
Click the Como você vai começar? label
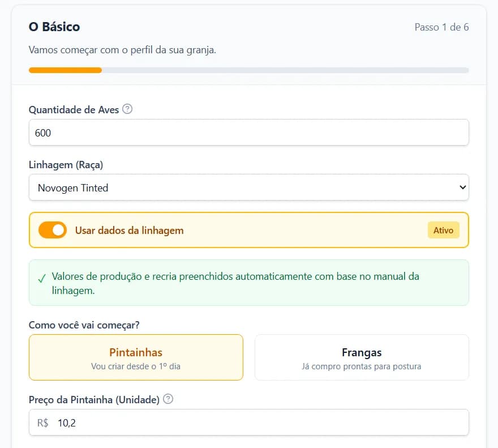point(84,325)
